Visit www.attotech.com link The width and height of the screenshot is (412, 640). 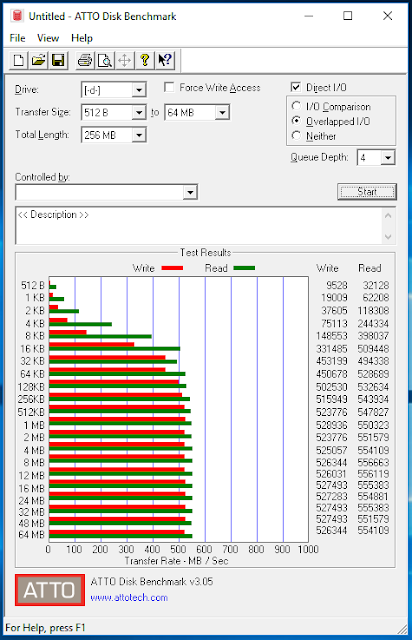pos(129,598)
